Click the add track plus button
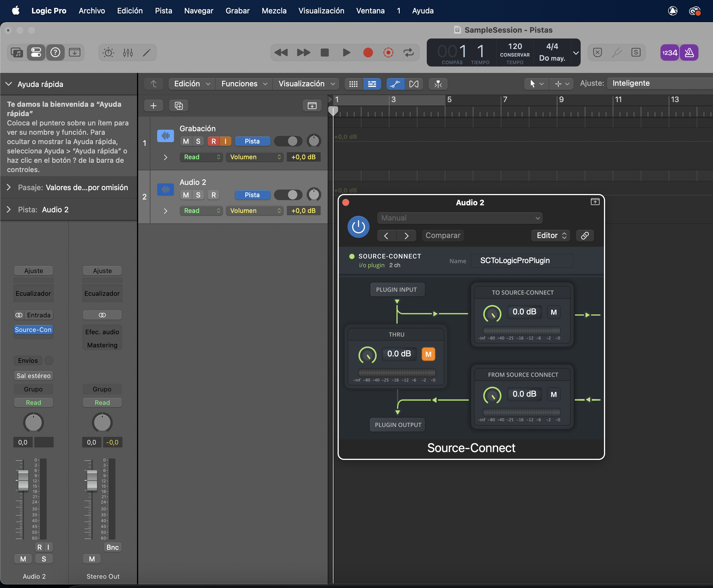713x588 pixels. 153,106
